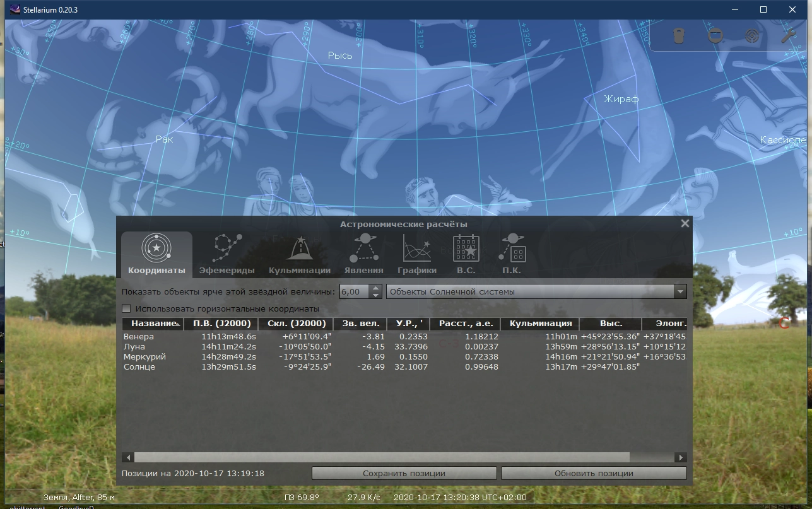Image resolution: width=812 pixels, height=509 pixels.
Task: Click distance cell 0.72338
Action: tap(481, 357)
